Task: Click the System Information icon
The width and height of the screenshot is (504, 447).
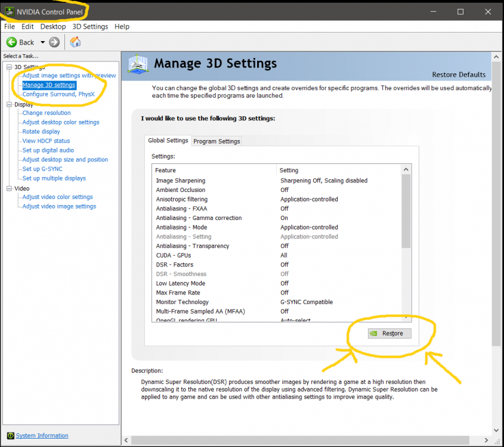Action: tap(9, 436)
